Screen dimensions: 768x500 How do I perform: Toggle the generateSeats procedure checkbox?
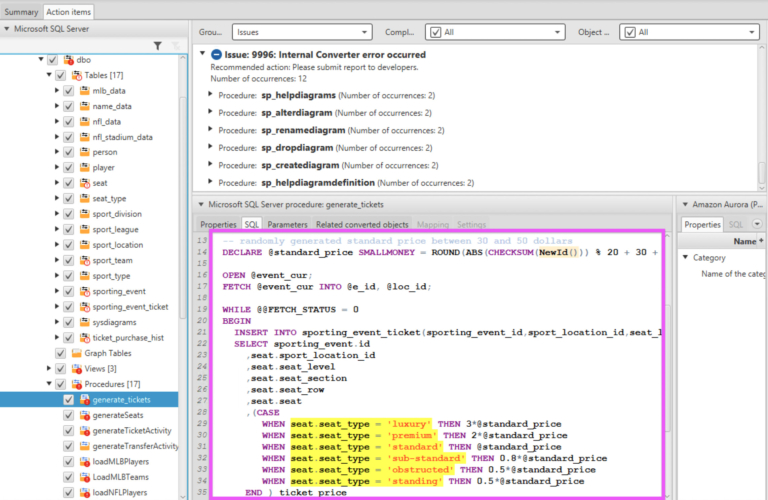(68, 415)
